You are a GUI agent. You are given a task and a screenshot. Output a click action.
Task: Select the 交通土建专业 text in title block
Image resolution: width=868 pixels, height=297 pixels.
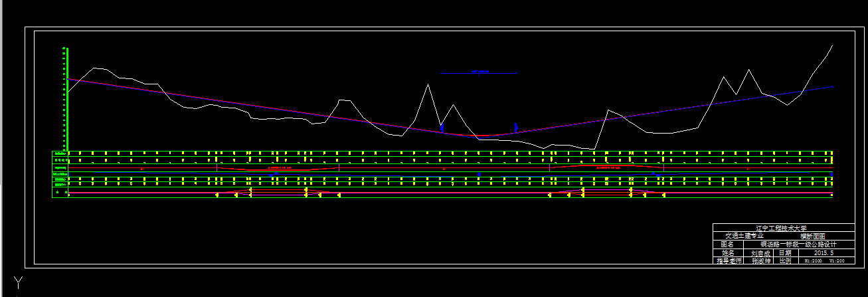(744, 236)
